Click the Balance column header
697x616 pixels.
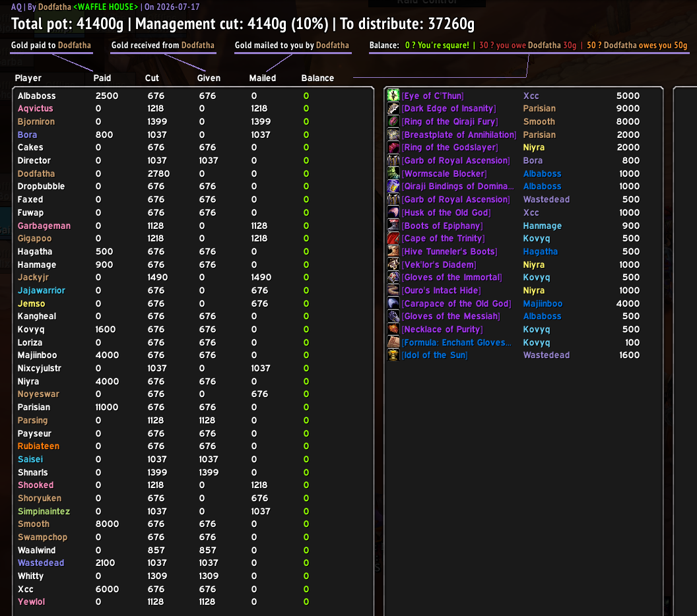pos(318,78)
